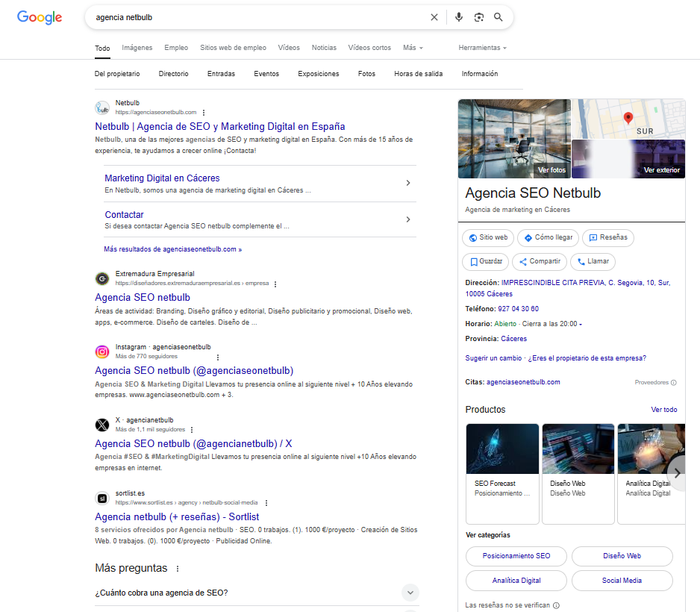Open the three-dot menu on Extremadura Empresarial result

point(275,284)
